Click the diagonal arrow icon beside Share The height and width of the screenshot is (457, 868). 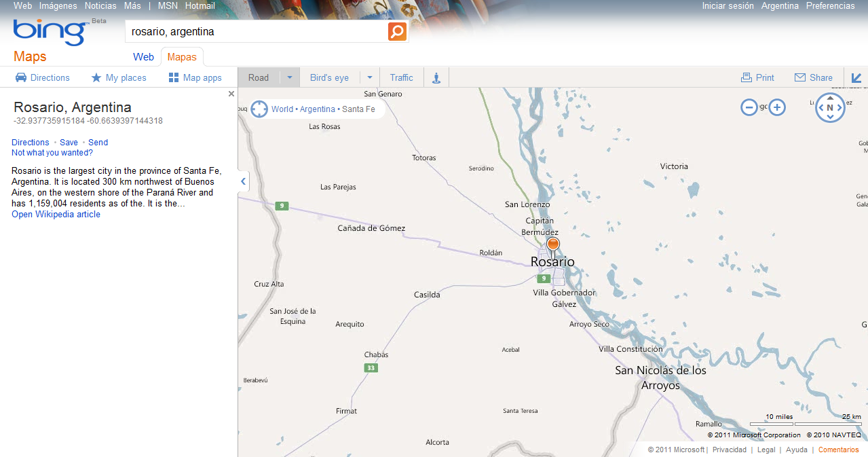click(856, 77)
